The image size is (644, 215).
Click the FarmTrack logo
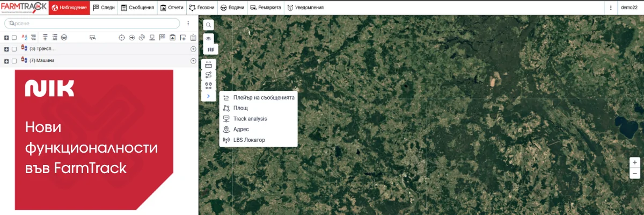pos(24,8)
